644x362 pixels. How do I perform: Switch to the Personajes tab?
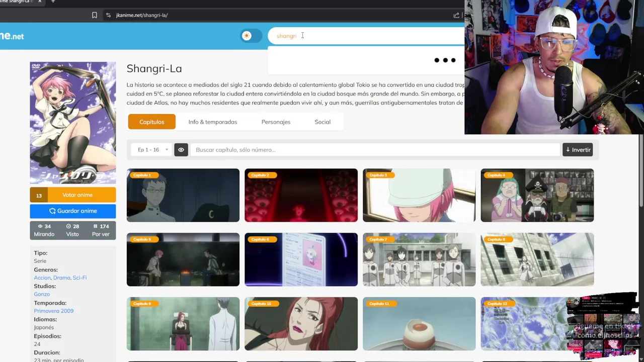coord(276,122)
